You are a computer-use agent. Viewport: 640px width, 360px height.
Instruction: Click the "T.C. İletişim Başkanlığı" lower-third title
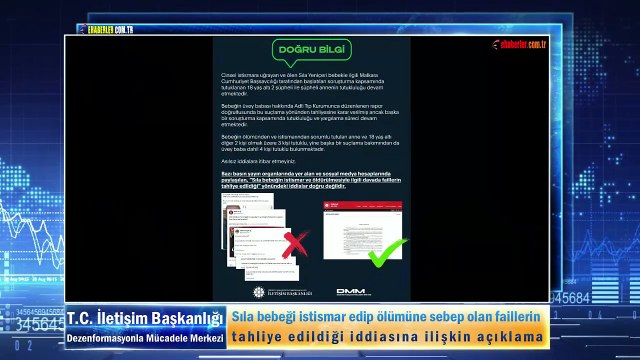(145, 318)
